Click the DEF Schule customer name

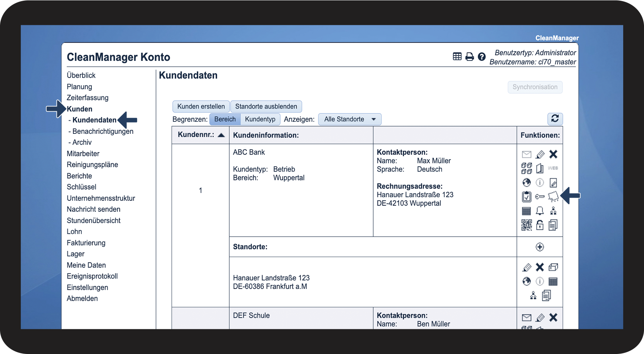click(x=251, y=315)
